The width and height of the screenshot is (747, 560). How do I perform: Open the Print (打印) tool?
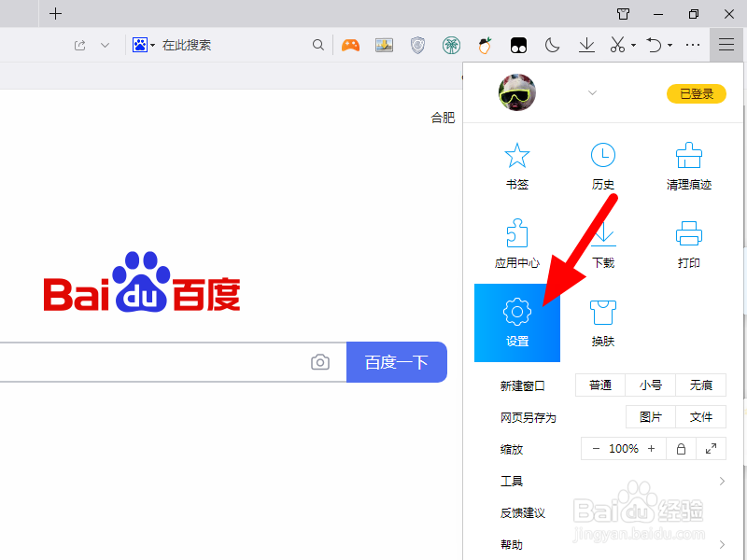pos(688,245)
